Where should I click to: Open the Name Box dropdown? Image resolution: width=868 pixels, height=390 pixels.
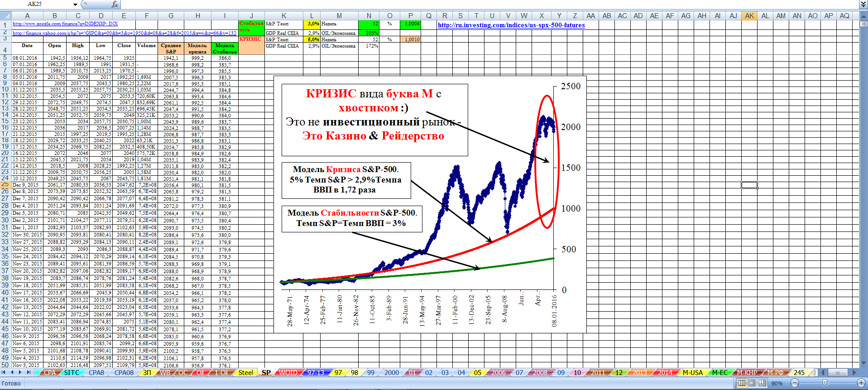pos(75,4)
